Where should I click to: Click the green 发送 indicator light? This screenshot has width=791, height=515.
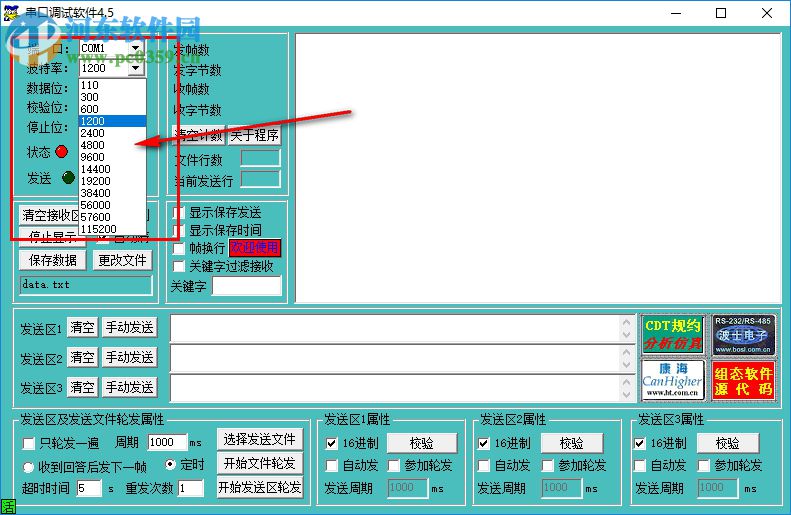point(68,177)
